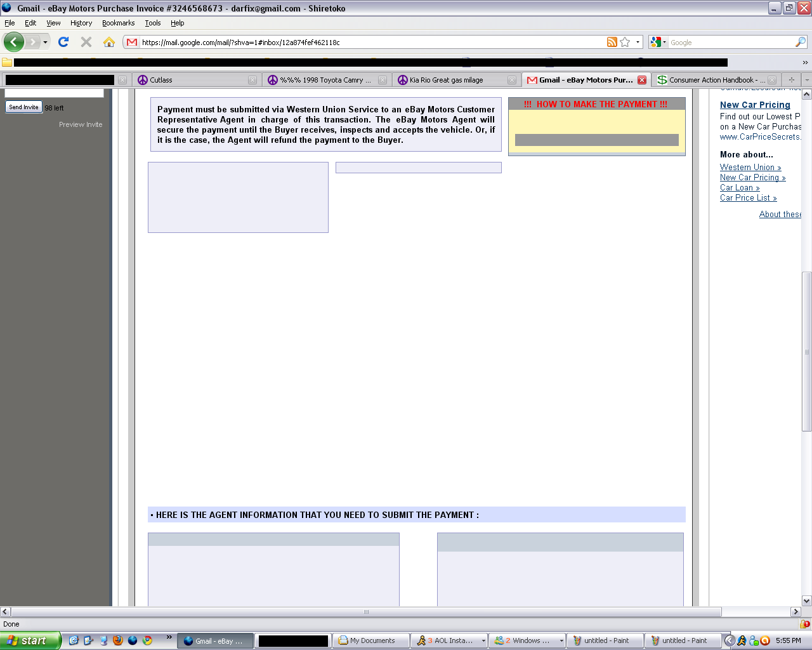812x650 pixels.
Task: Open the Edit menu
Action: tap(30, 23)
